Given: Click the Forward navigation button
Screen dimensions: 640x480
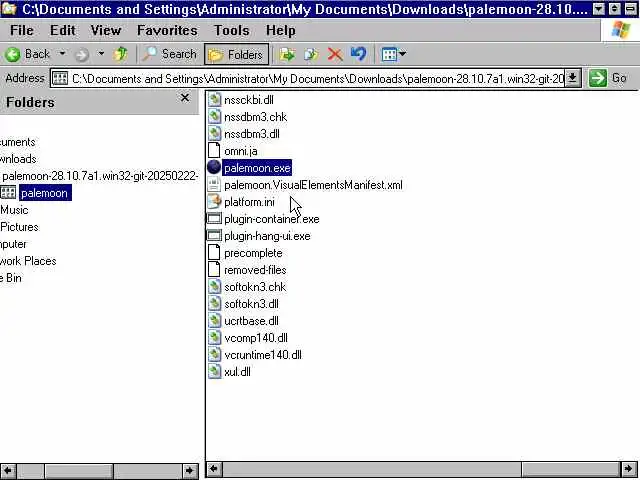Looking at the screenshot, I should pyautogui.click(x=82, y=54).
